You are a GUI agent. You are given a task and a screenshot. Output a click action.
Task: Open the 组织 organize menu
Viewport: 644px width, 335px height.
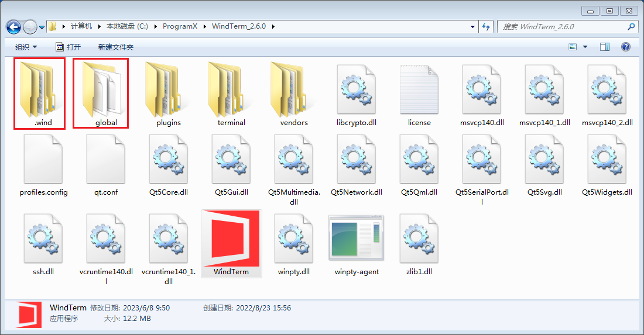coord(26,47)
